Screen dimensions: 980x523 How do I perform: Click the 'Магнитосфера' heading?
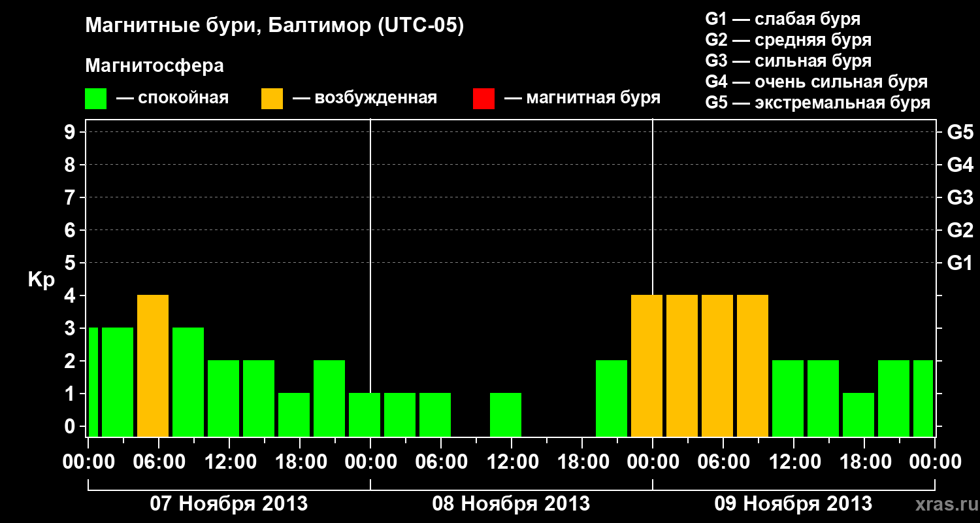coord(154,66)
